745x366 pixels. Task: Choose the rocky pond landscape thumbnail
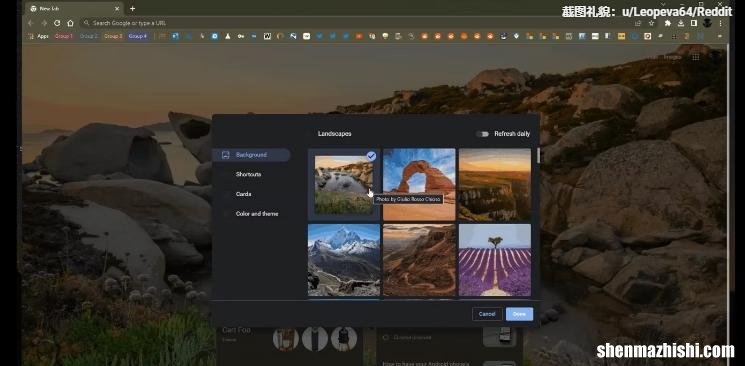[344, 185]
